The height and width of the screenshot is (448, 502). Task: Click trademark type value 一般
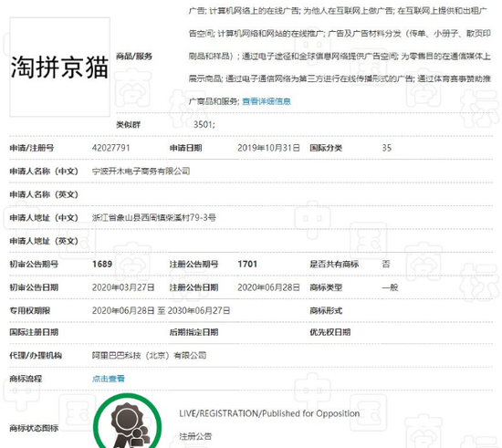(390, 287)
